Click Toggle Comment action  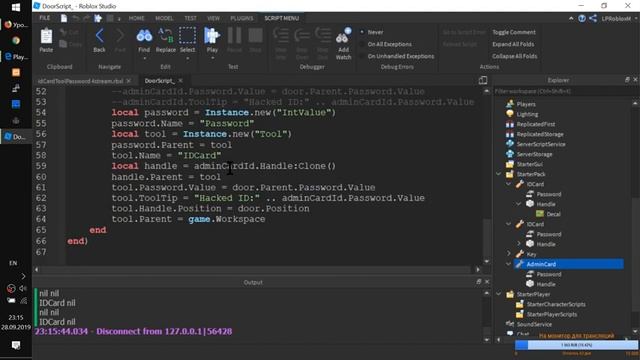point(513,32)
